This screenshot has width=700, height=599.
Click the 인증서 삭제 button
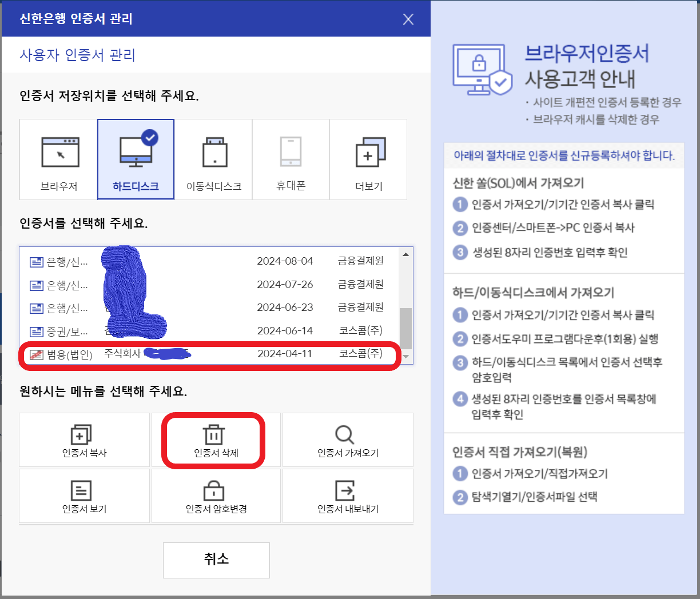[216, 440]
